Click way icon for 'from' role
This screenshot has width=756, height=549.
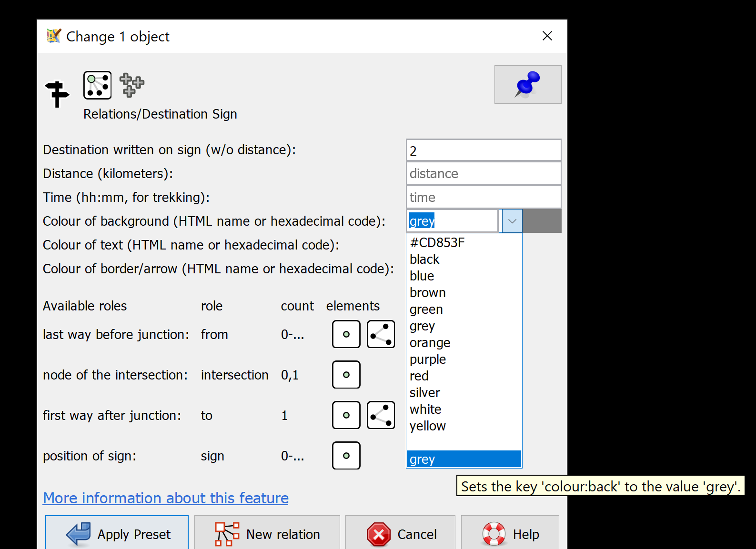381,334
